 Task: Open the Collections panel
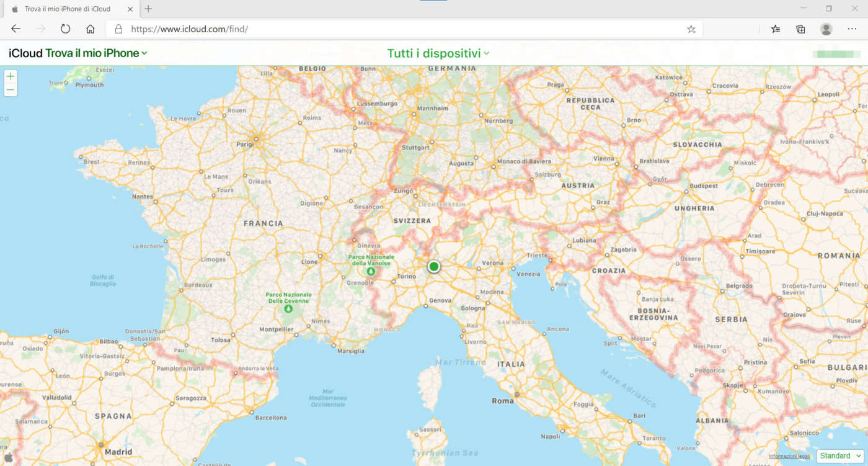coord(800,29)
